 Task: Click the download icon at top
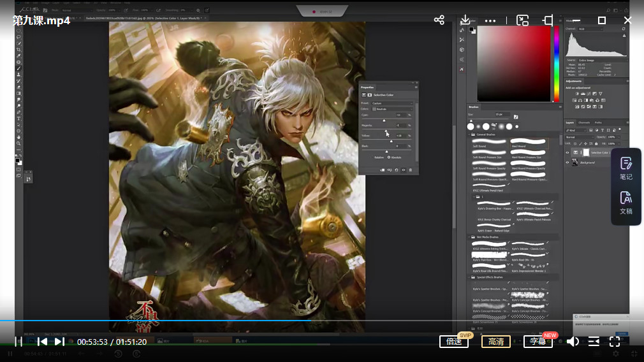point(465,20)
